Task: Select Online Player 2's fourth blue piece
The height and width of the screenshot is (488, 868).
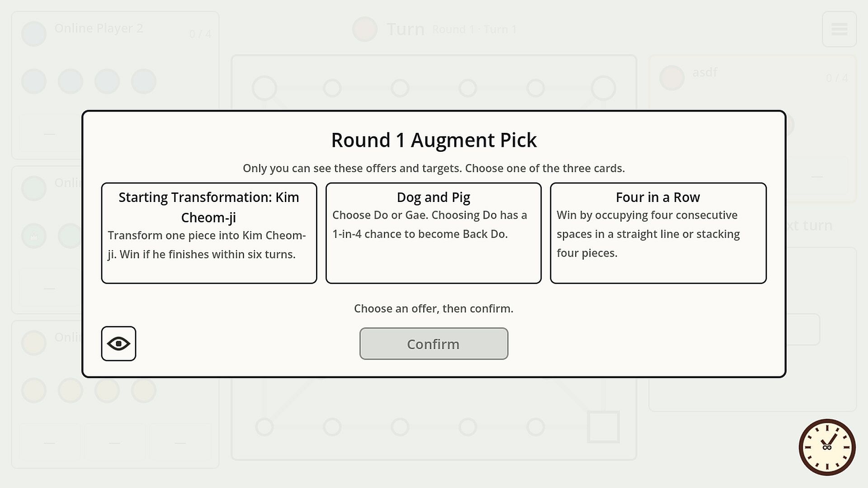Action: (144, 81)
